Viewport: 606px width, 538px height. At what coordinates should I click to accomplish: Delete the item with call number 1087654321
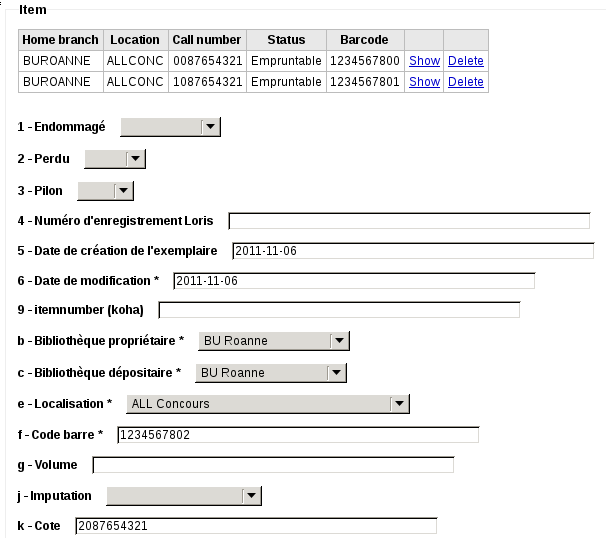point(465,82)
